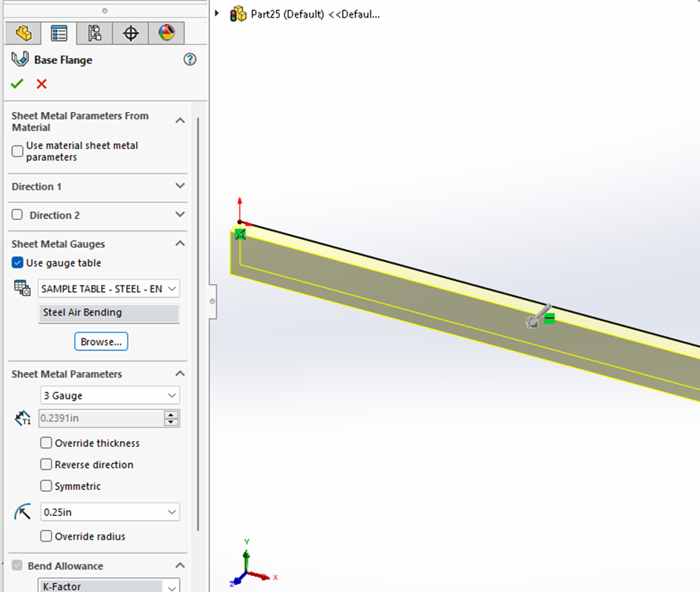
Task: Check the Override thickness option
Action: pyautogui.click(x=46, y=443)
